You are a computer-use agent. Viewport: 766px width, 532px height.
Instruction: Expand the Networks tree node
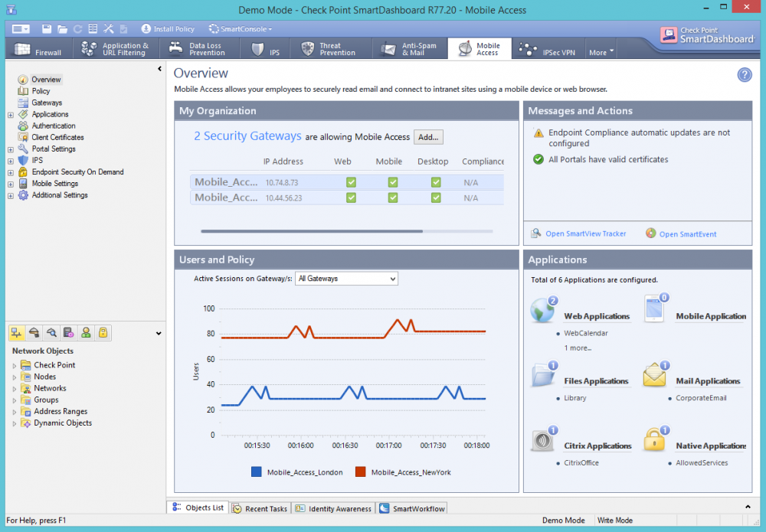coord(15,388)
